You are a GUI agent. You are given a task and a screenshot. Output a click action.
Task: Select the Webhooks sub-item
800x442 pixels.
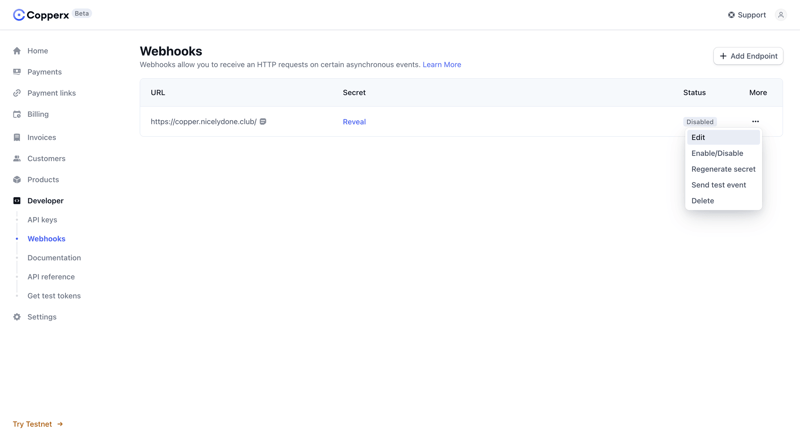pyautogui.click(x=46, y=238)
